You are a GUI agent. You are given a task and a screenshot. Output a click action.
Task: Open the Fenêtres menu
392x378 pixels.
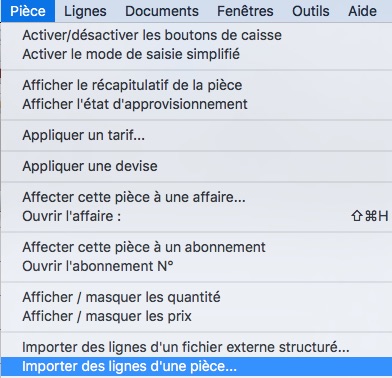point(245,11)
